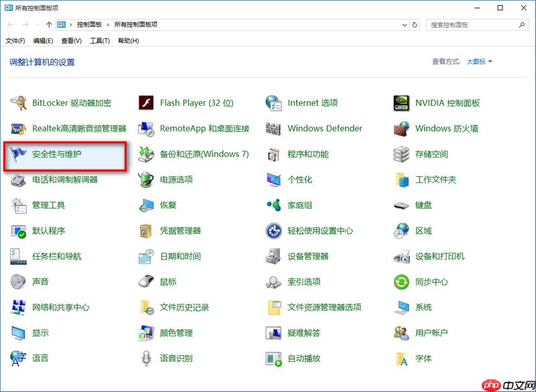Open the Flash Player (32 位) icon
Image resolution: width=536 pixels, height=392 pixels.
[x=146, y=103]
